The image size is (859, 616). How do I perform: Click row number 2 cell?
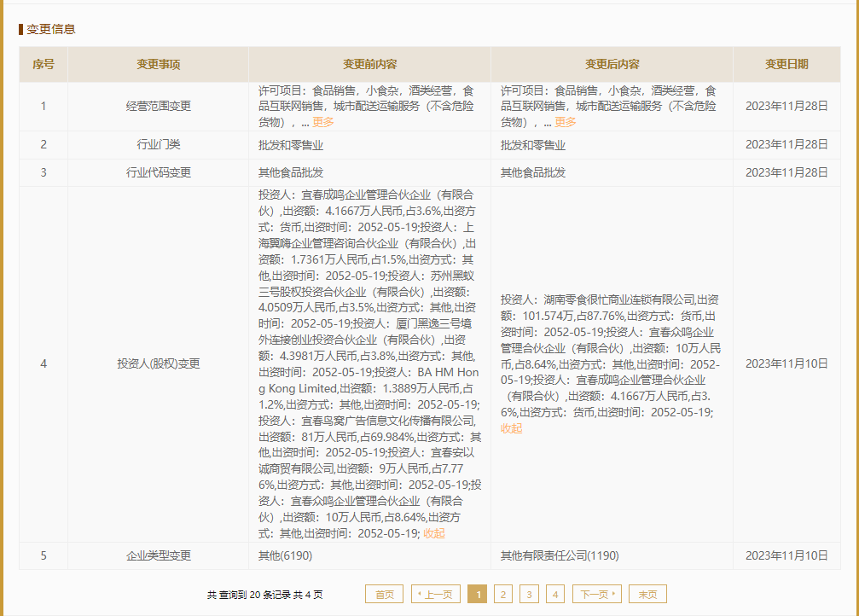click(x=44, y=145)
